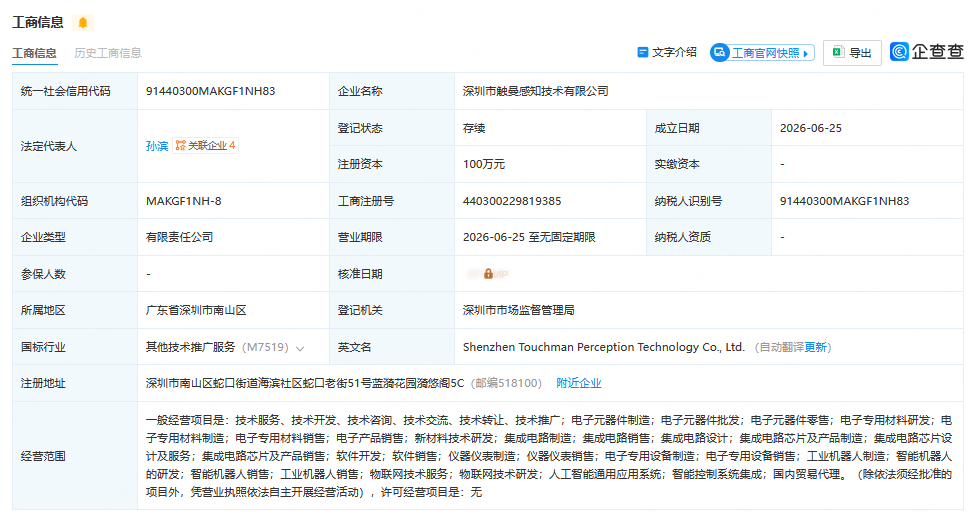Click registration authority 深圳市市场监督管理局
The width and height of the screenshot is (975, 520).
pos(519,310)
